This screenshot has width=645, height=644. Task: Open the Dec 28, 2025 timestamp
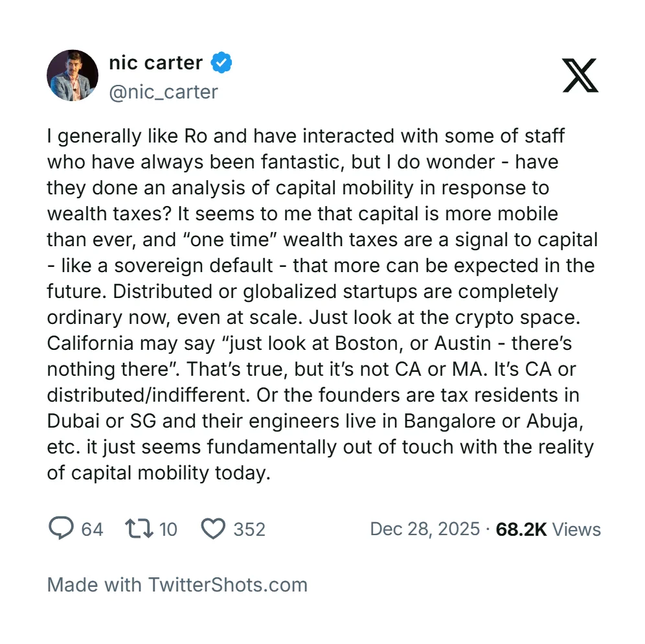tap(425, 529)
